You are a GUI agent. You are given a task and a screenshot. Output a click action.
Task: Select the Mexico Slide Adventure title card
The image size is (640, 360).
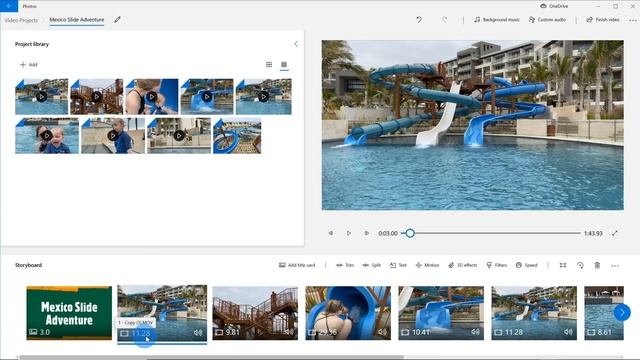coord(69,313)
